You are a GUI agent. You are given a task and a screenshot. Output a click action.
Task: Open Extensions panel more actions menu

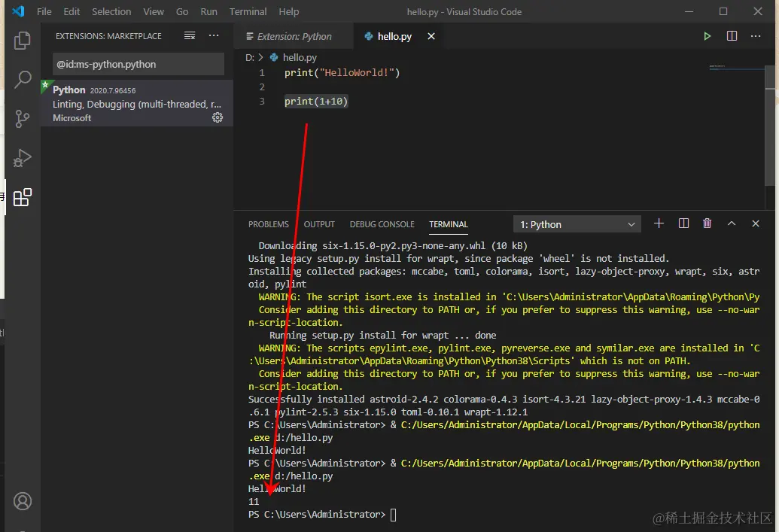point(214,36)
